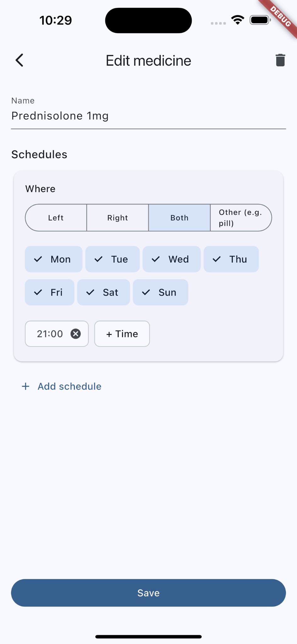
Task: Toggle Thu day chip off
Action: tap(231, 259)
